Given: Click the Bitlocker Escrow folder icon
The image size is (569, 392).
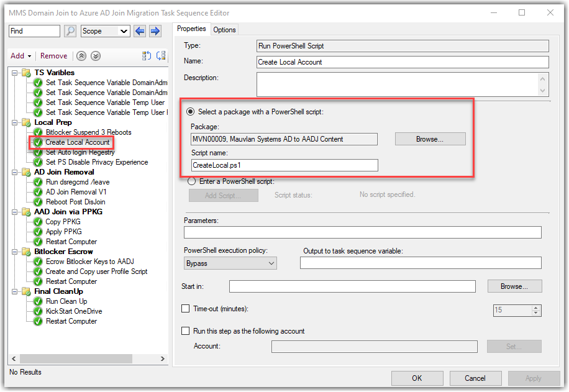Looking at the screenshot, I should (x=27, y=252).
